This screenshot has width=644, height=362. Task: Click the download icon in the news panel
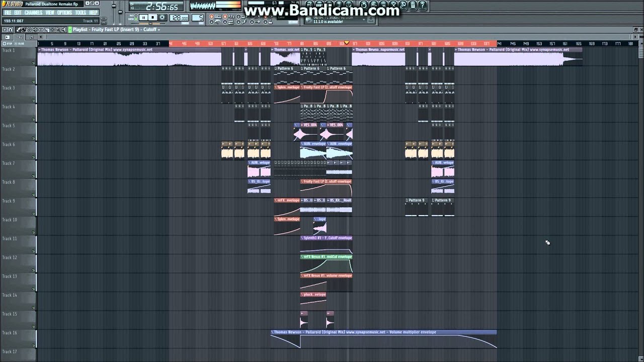coord(371,20)
